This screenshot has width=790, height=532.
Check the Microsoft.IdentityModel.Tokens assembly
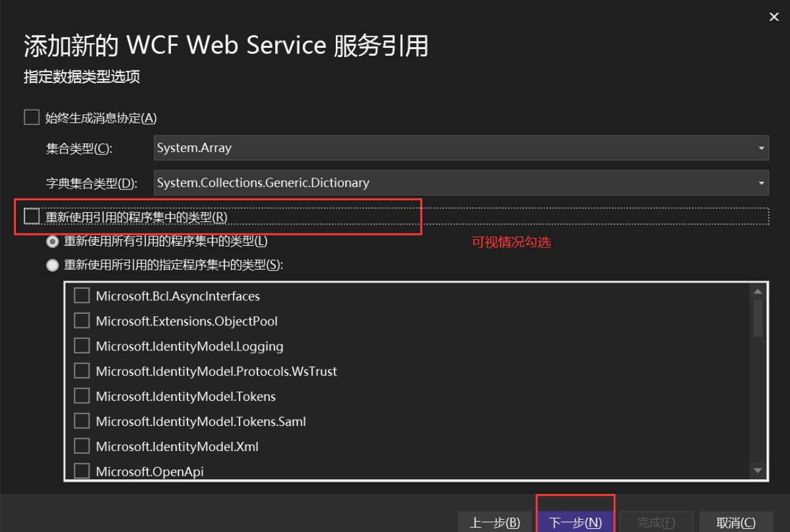[x=82, y=395]
